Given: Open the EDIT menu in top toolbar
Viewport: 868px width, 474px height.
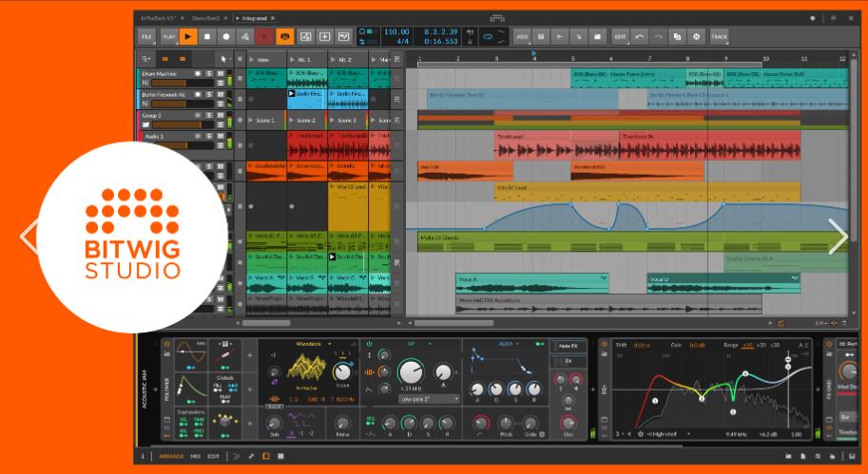Looking at the screenshot, I should [620, 36].
